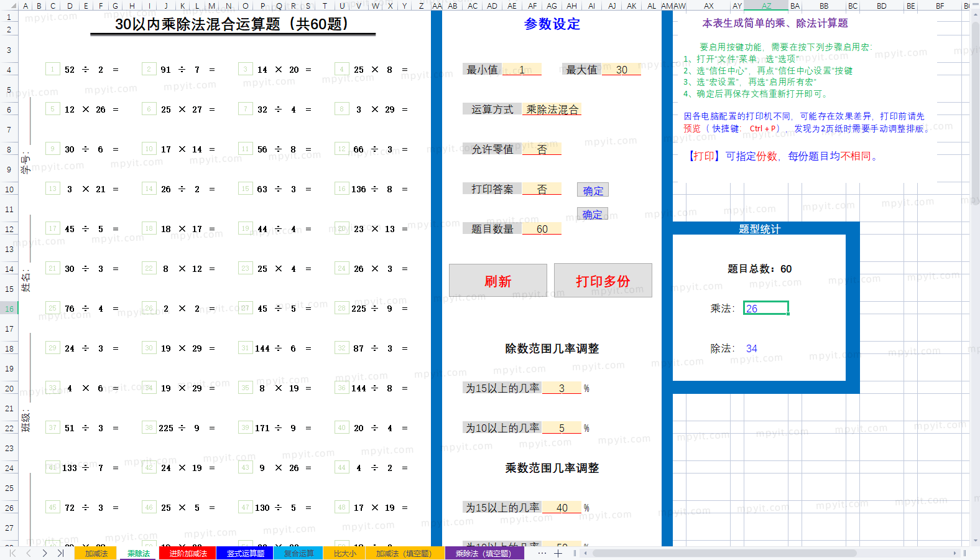Select multiplication 15以上的几率 cell value 40
Screen dimensions: 980x560
click(562, 508)
